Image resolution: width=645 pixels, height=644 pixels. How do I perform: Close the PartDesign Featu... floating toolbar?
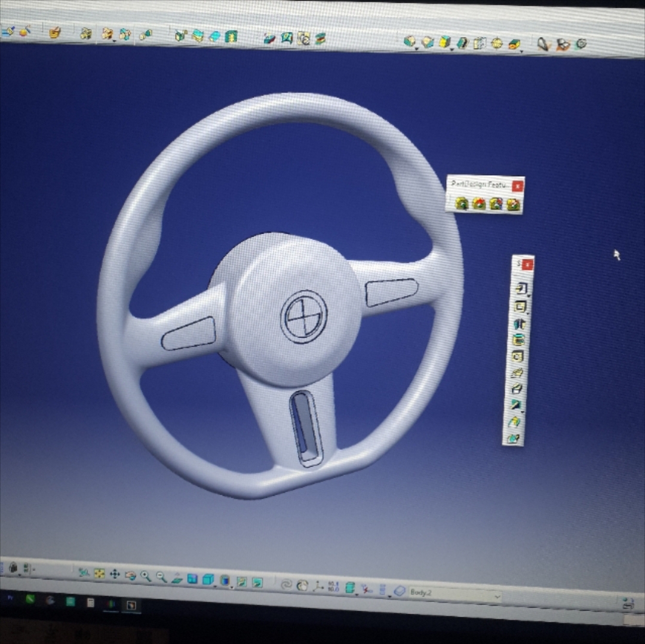(x=517, y=186)
